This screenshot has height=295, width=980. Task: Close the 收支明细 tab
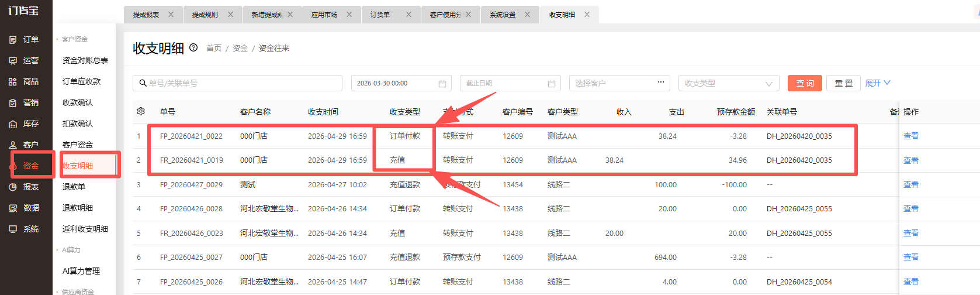[x=587, y=15]
